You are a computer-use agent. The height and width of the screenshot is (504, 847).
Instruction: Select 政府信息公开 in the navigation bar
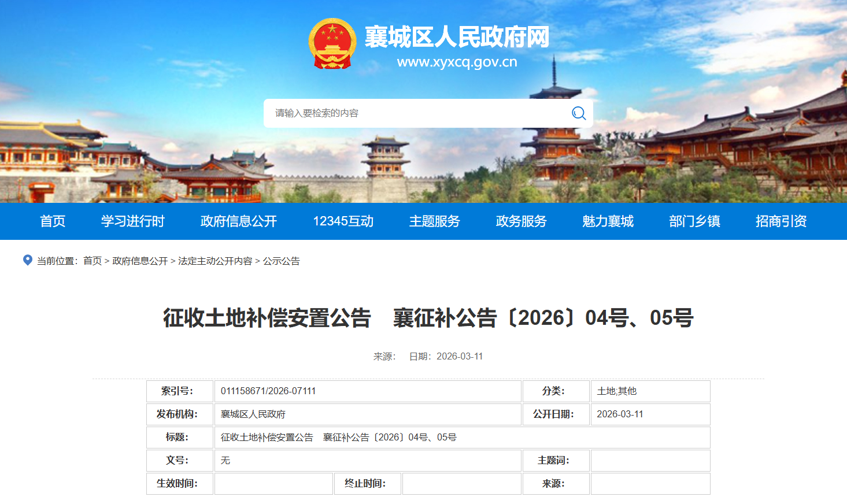[239, 221]
